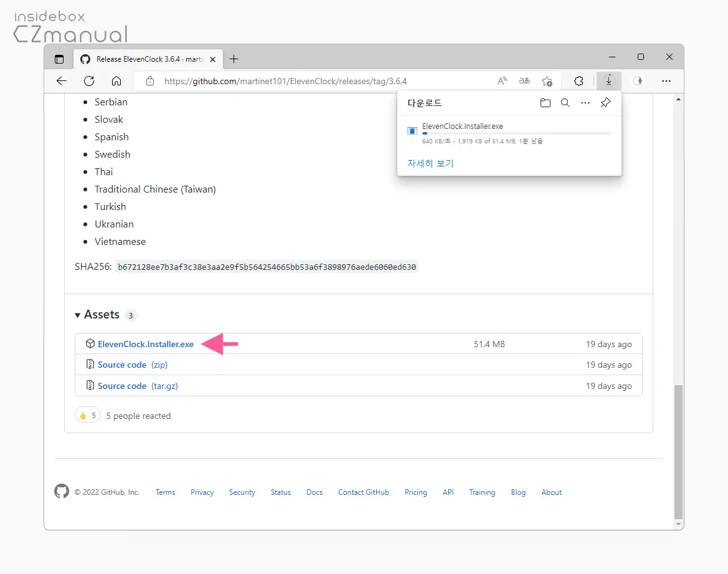Collapse the Assets section
This screenshot has height=574, width=728.
pyautogui.click(x=78, y=315)
